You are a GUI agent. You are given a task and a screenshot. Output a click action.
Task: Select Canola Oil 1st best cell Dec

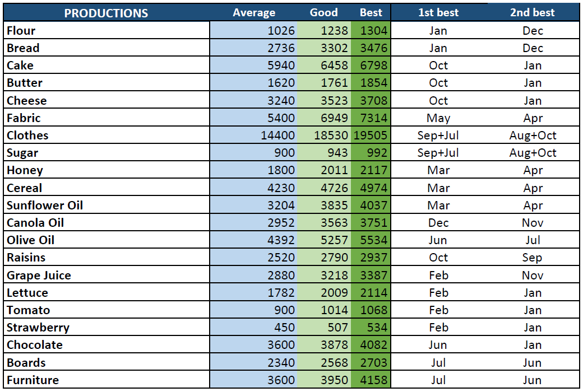point(438,223)
